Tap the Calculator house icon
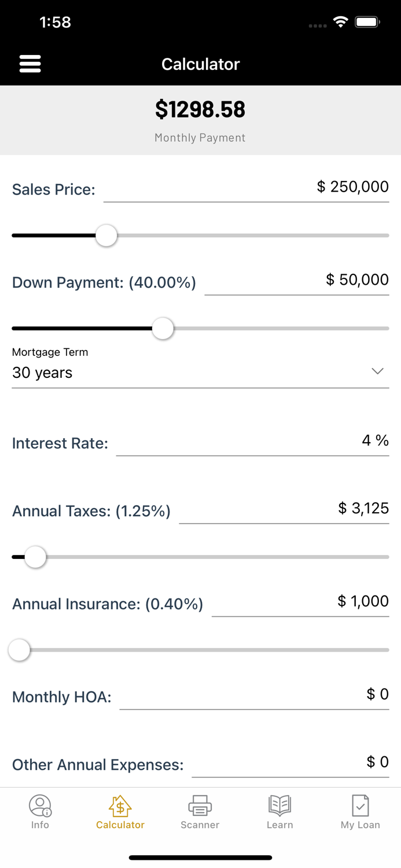 [x=120, y=806]
